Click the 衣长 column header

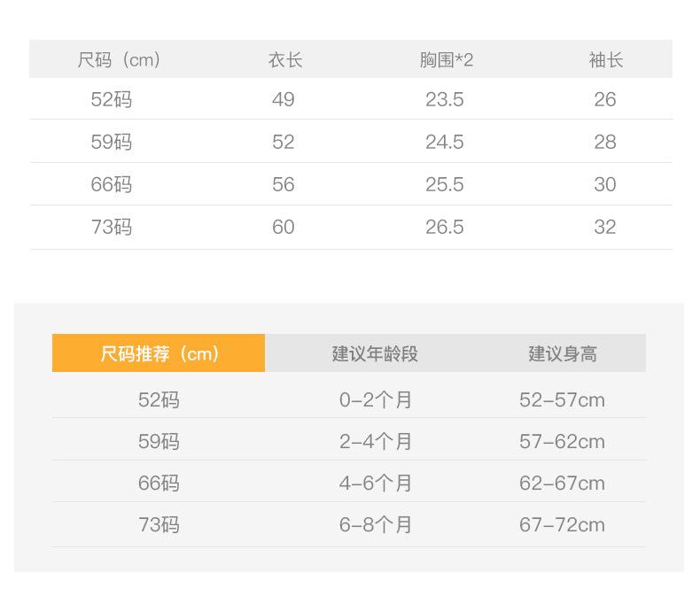(285, 60)
